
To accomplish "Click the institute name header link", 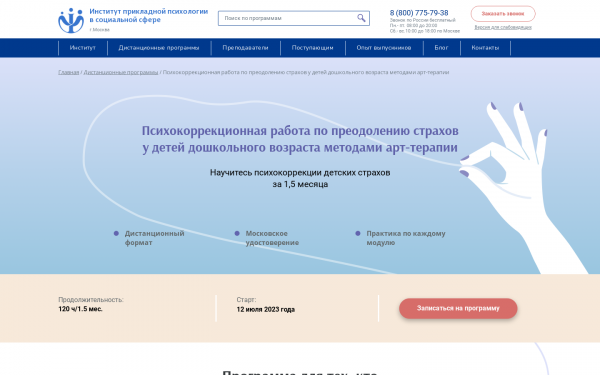I will pyautogui.click(x=148, y=16).
